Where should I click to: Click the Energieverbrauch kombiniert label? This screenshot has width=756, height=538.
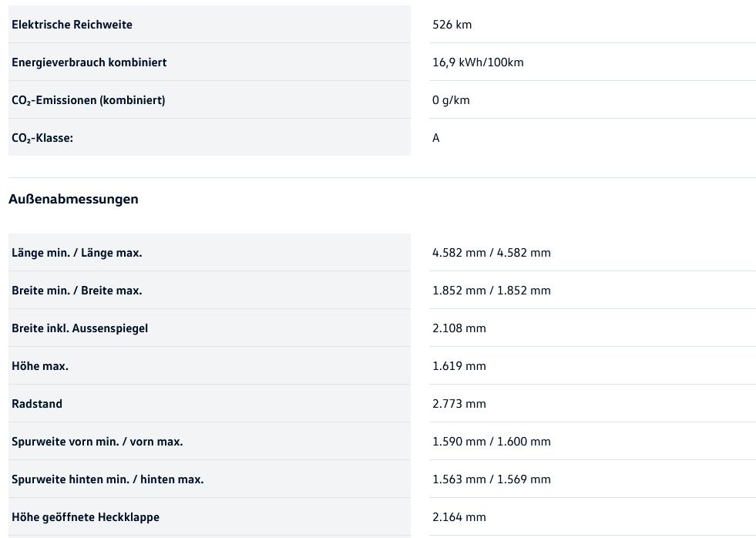pyautogui.click(x=89, y=62)
